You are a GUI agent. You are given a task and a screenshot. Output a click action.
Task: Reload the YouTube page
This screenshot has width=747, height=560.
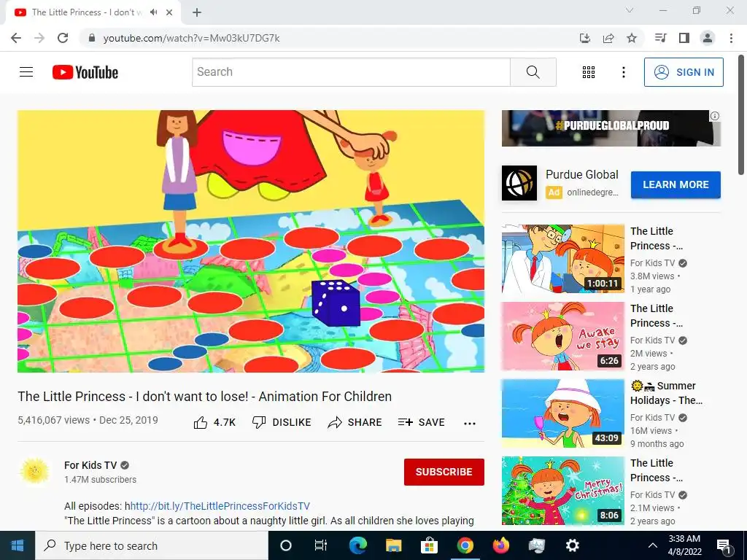(63, 38)
